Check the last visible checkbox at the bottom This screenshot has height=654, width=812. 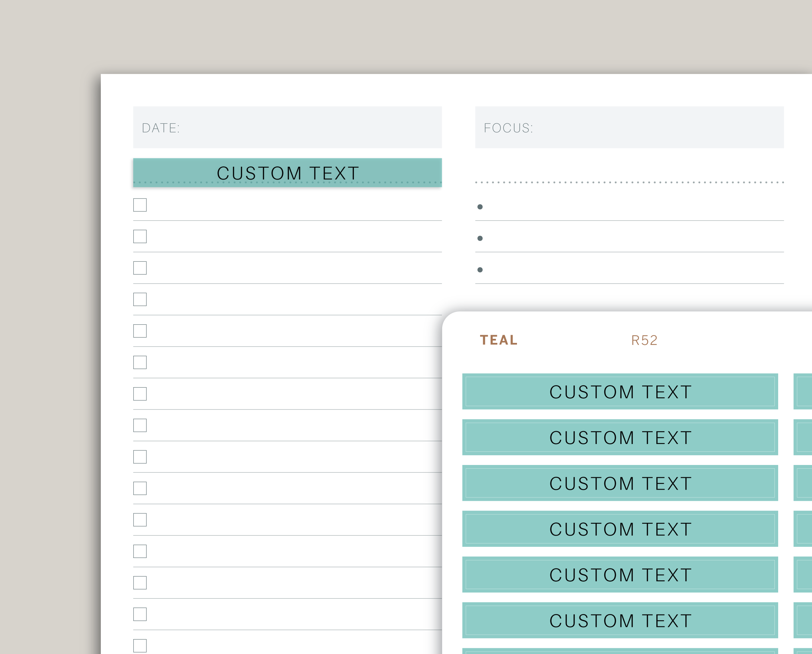140,645
